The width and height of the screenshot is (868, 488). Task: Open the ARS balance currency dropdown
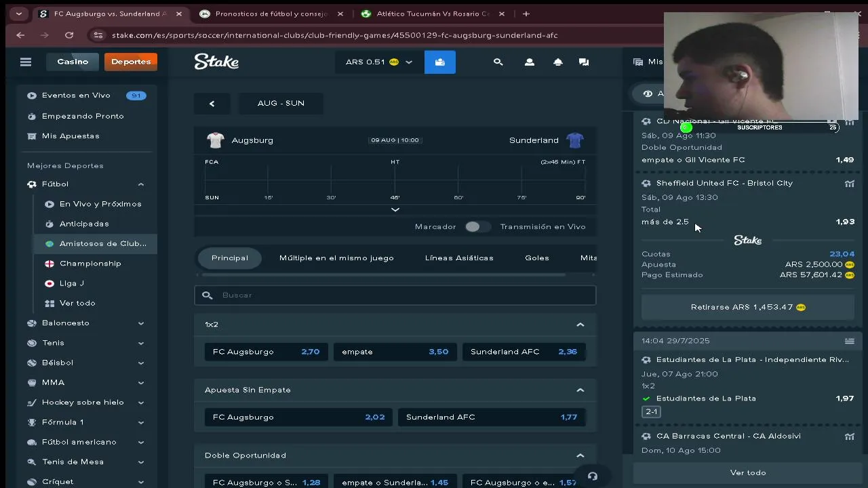click(x=378, y=62)
